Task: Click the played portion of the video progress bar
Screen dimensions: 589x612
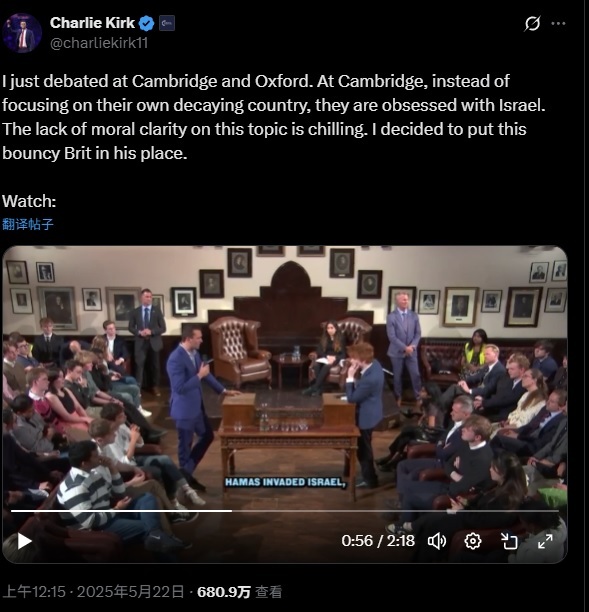Action: point(121,511)
